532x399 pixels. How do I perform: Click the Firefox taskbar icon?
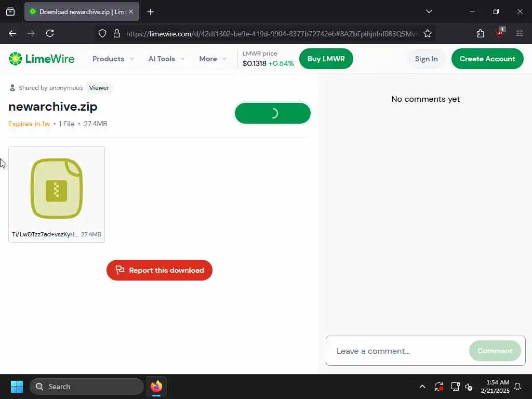pos(156,387)
